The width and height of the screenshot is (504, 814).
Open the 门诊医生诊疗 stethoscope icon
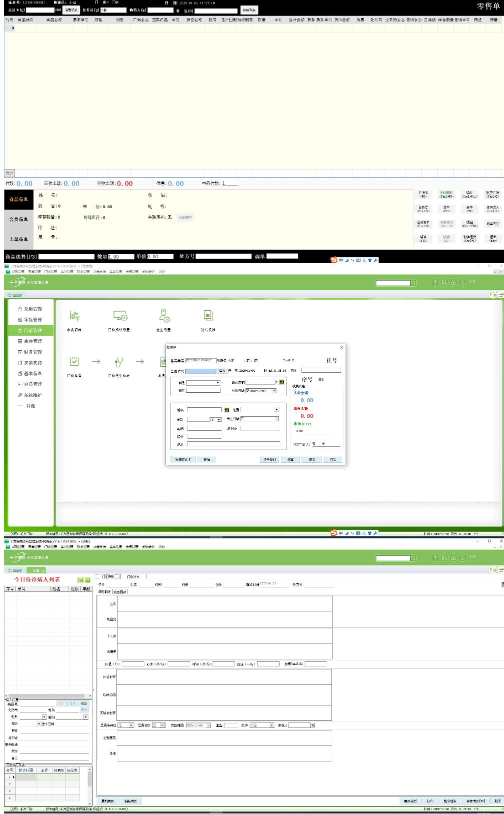pyautogui.click(x=119, y=362)
